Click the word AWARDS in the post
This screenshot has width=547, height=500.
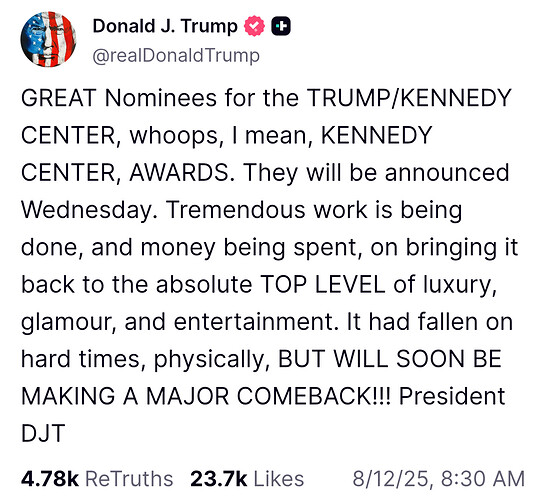(x=179, y=173)
